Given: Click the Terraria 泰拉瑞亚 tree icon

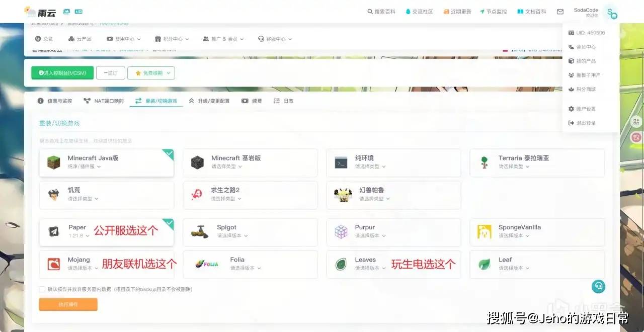Looking at the screenshot, I should [485, 162].
